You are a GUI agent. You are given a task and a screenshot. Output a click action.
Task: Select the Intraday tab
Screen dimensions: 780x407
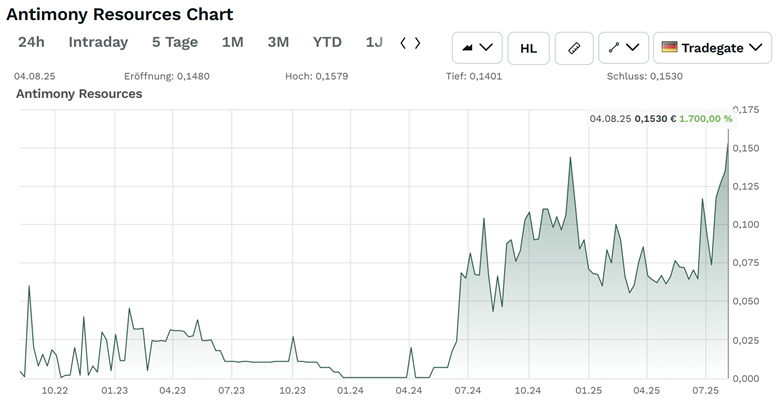pyautogui.click(x=98, y=42)
